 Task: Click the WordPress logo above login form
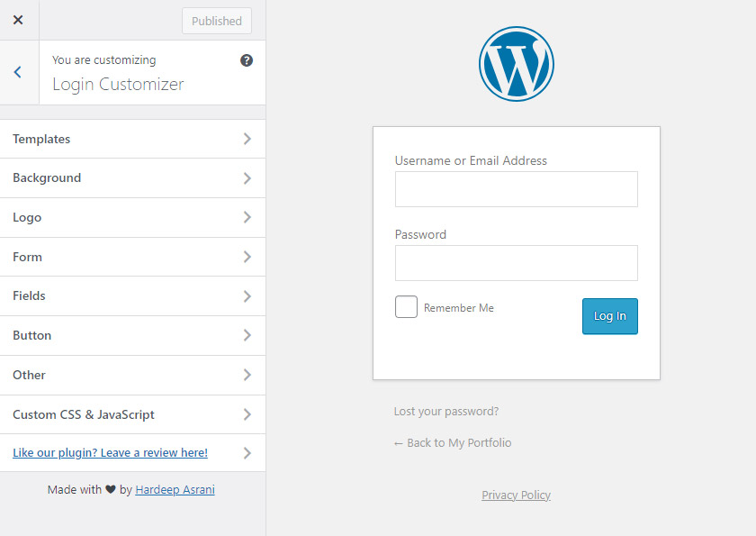516,64
